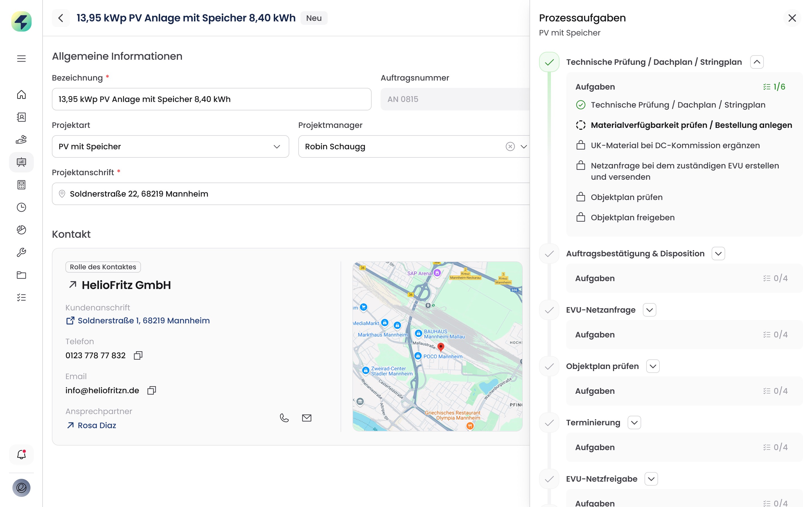The width and height of the screenshot is (812, 507).
Task: Copy the email info@heliofritzn.de
Action: 152,390
